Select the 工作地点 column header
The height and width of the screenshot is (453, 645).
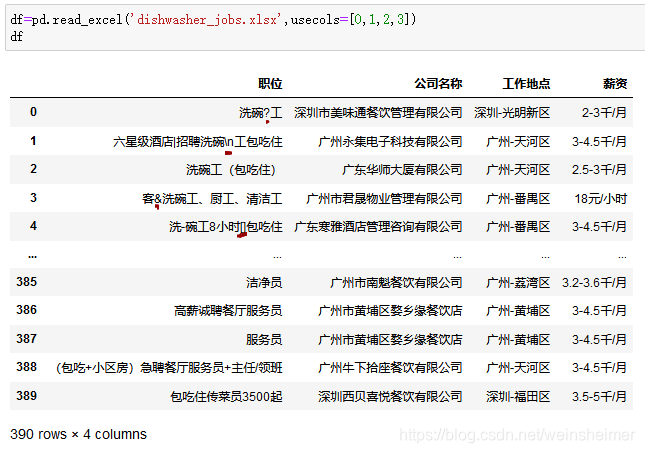tap(526, 84)
